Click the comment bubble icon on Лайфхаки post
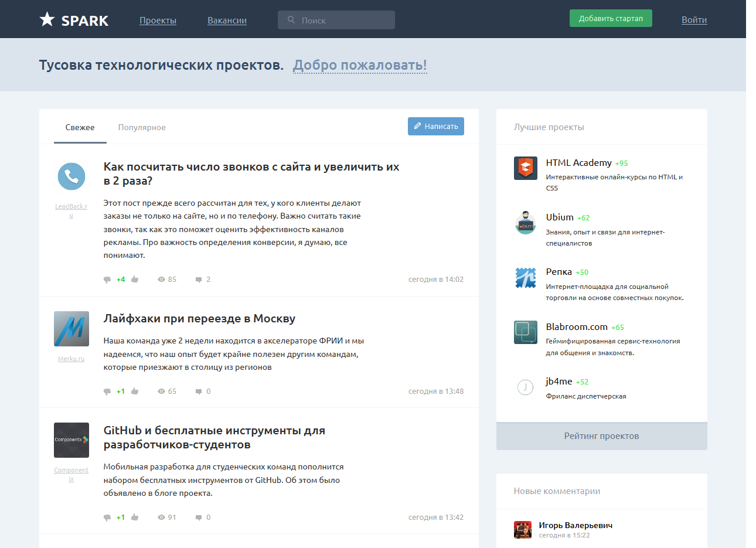This screenshot has width=756, height=548. pyautogui.click(x=197, y=391)
